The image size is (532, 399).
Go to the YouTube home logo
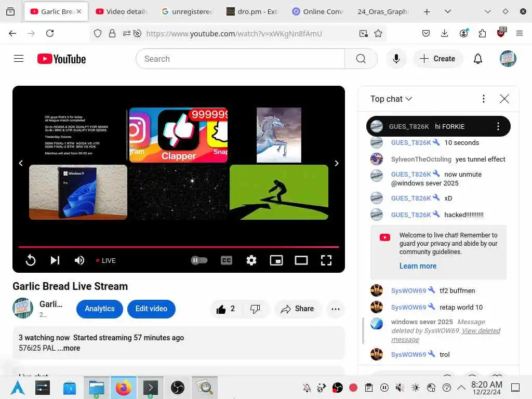pos(61,59)
